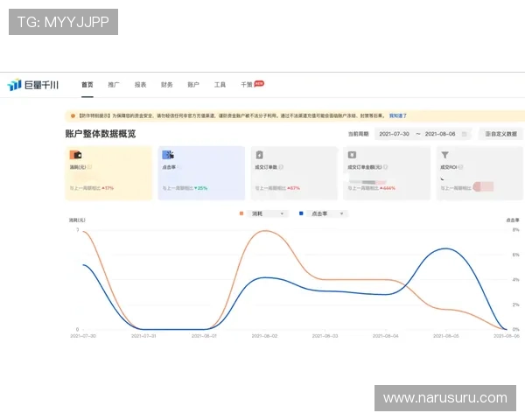Click the 自定义数据 button

500,134
